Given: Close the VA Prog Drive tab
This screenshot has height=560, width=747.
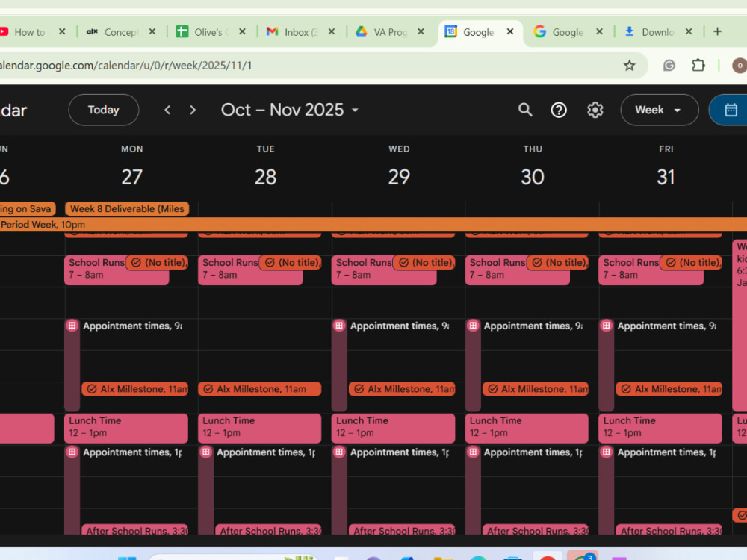Looking at the screenshot, I should pyautogui.click(x=421, y=31).
